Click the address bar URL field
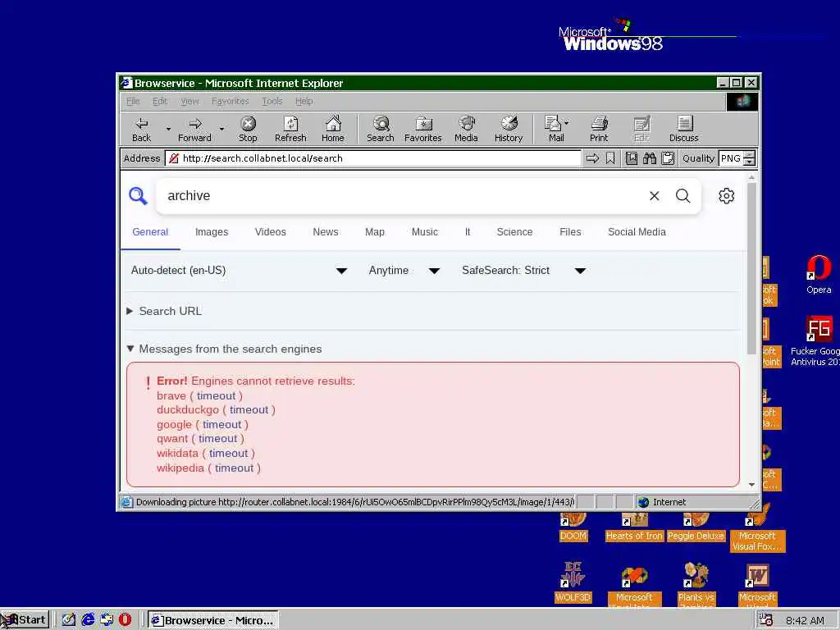Viewport: 840px width, 630px height. click(x=373, y=158)
